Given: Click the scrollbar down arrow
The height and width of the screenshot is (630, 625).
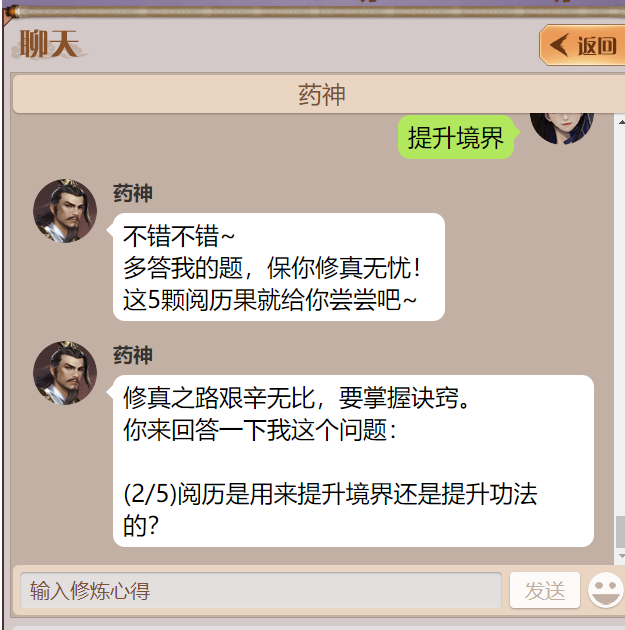Looking at the screenshot, I should pyautogui.click(x=621, y=556).
